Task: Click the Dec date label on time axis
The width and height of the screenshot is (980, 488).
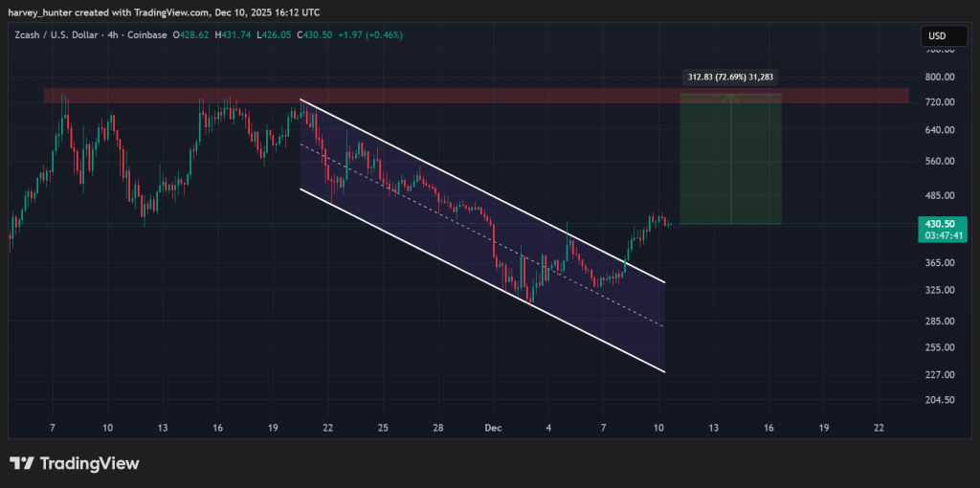Action: point(493,428)
